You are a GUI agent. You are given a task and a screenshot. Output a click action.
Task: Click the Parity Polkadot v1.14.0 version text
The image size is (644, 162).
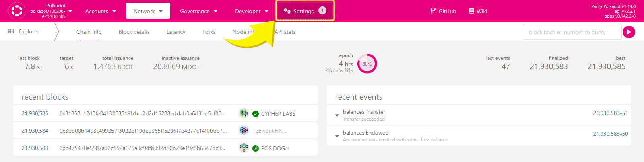pyautogui.click(x=613, y=6)
